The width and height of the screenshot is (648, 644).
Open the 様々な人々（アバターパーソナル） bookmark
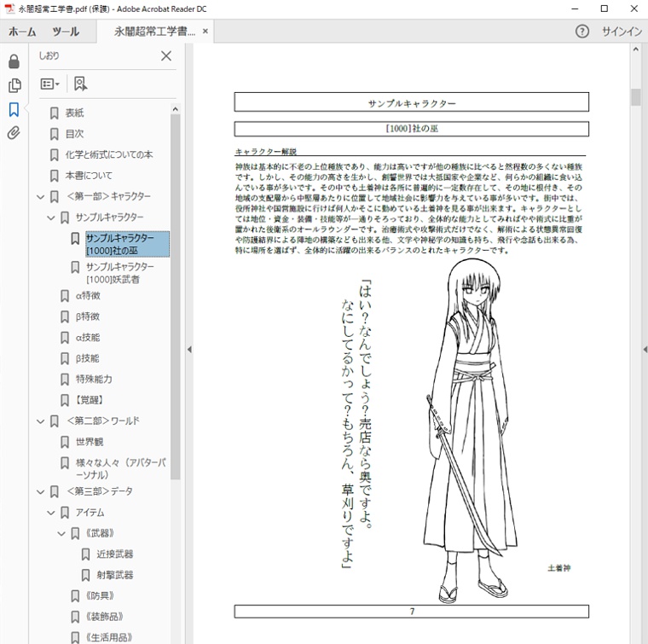tap(121, 469)
